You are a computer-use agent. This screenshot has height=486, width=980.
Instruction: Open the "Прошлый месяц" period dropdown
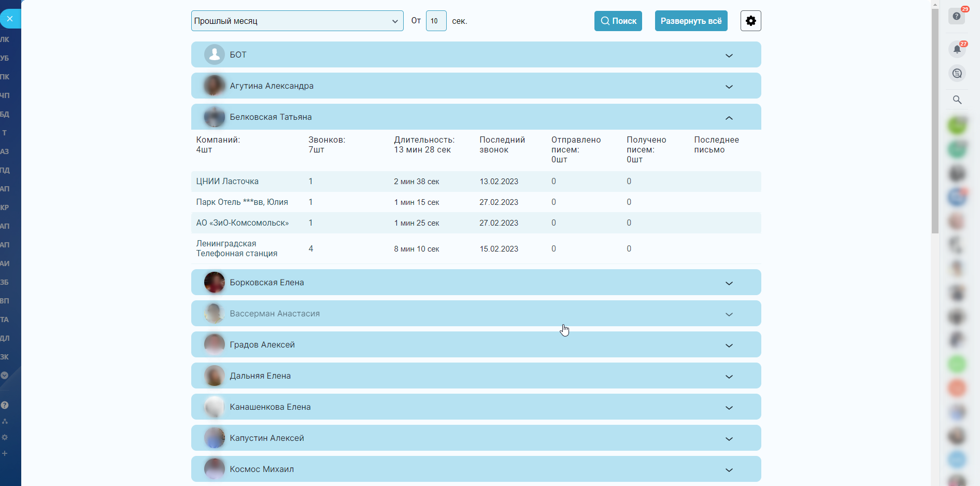[297, 21]
